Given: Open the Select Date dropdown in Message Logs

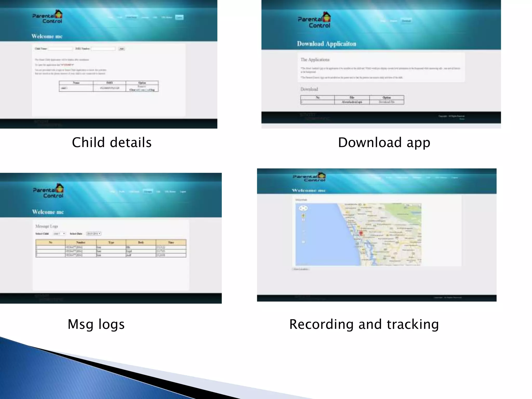Looking at the screenshot, I should click(94, 234).
